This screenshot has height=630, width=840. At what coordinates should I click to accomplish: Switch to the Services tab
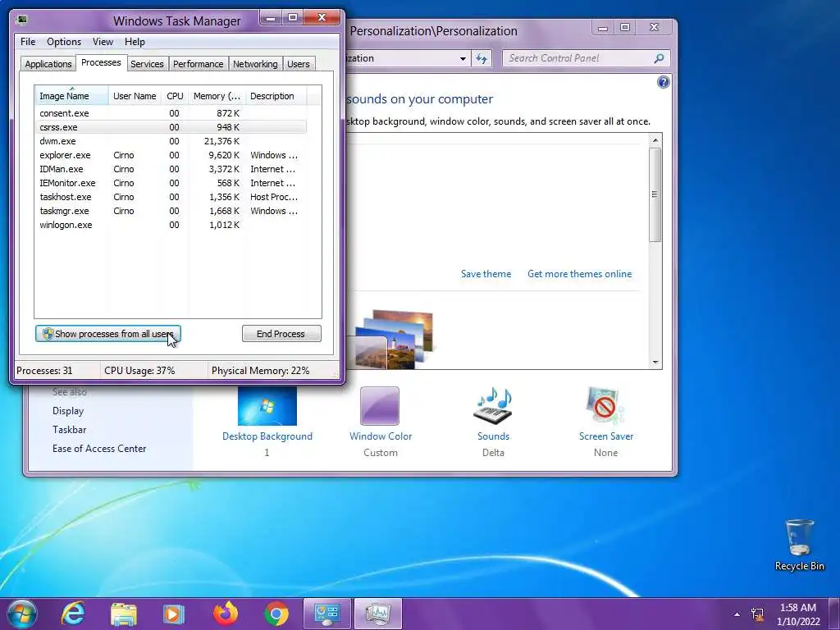[147, 64]
